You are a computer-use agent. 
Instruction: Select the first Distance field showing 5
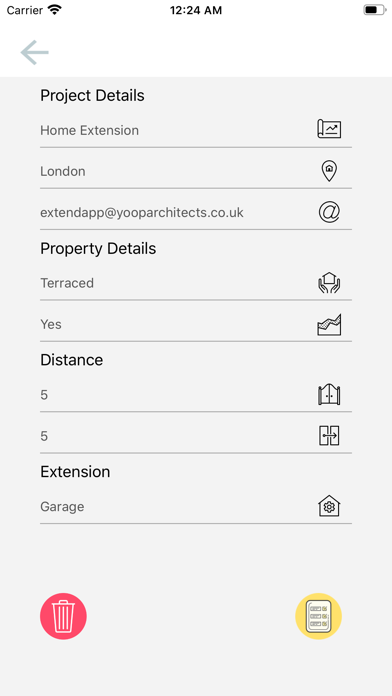point(196,395)
